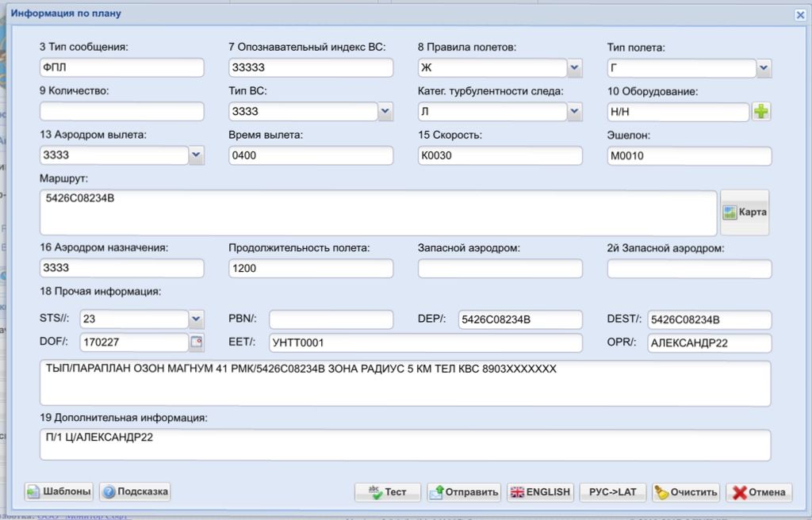Focus the Тип сообщения field with ФПЛ
The image size is (812, 520).
click(x=121, y=67)
